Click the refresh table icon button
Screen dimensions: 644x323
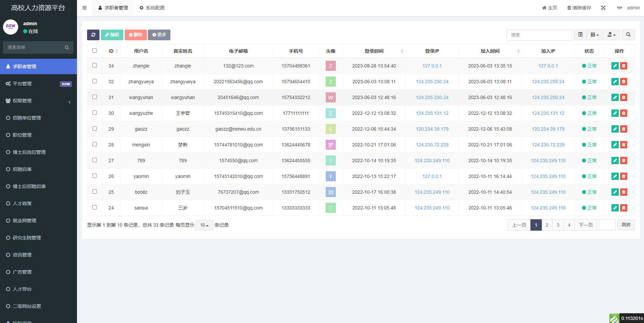click(93, 35)
